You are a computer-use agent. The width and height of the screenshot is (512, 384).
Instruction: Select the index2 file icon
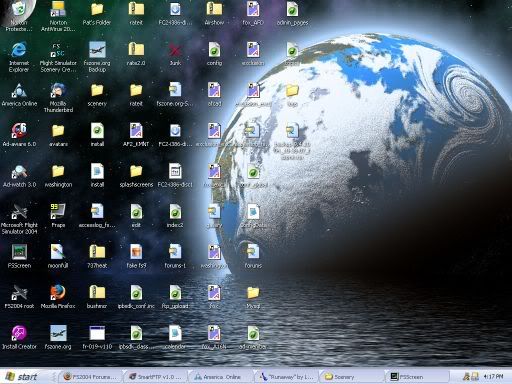coord(175,212)
